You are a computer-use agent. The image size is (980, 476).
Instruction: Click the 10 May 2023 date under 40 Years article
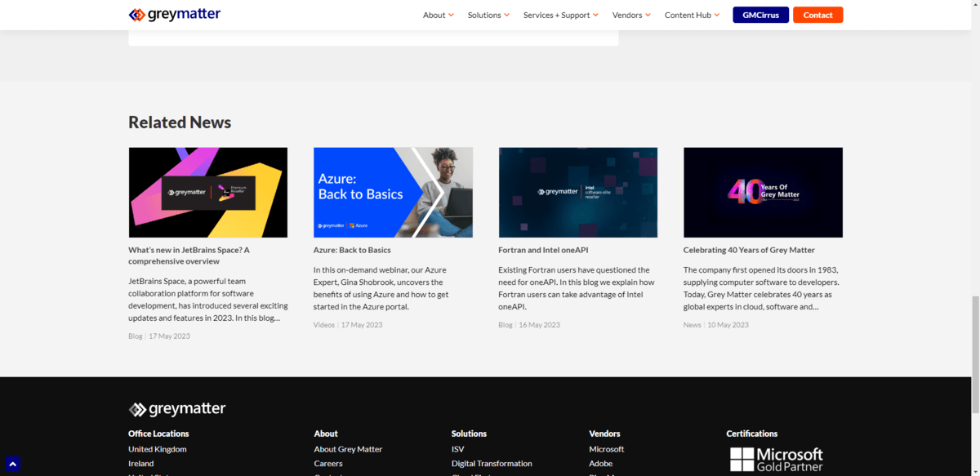click(728, 325)
